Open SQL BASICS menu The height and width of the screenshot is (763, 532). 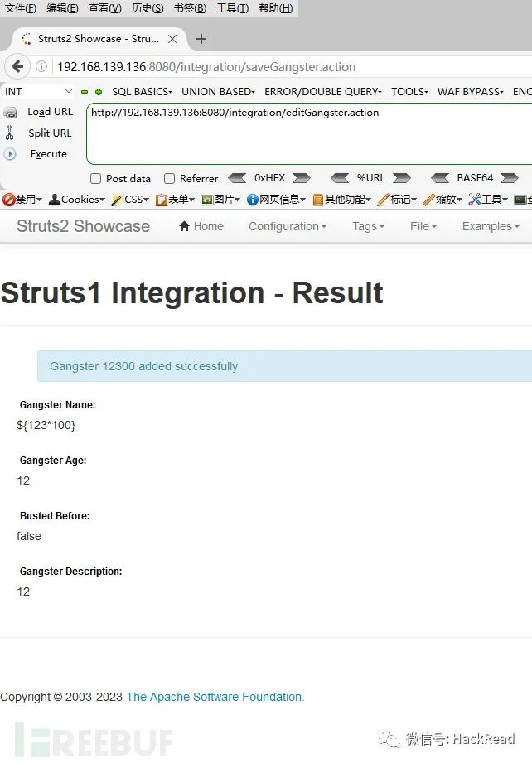(x=142, y=91)
